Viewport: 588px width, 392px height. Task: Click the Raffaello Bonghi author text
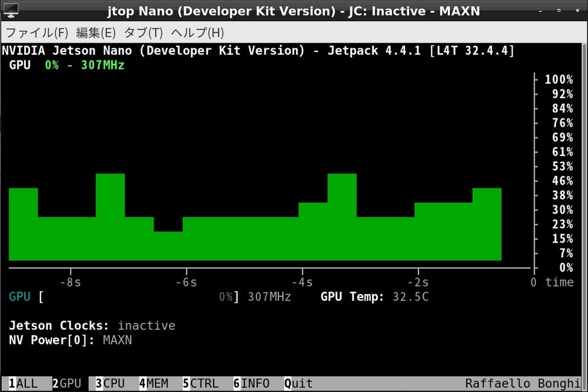click(x=523, y=384)
